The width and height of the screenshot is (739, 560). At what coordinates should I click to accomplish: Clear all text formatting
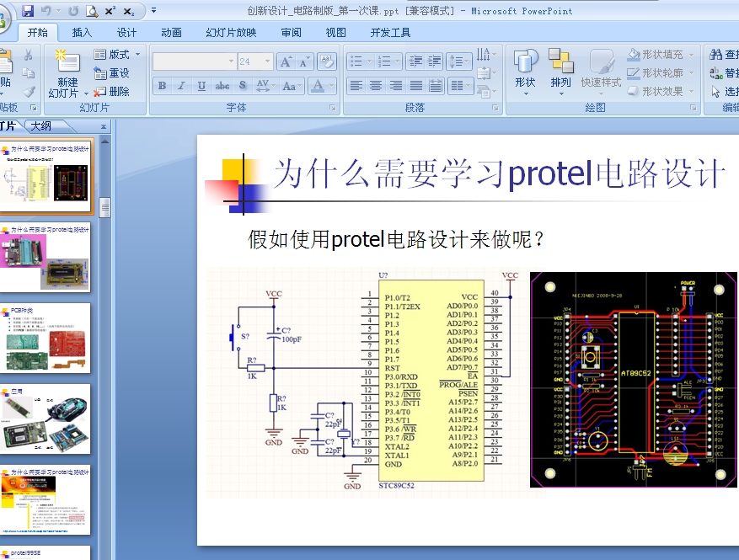pyautogui.click(x=327, y=61)
